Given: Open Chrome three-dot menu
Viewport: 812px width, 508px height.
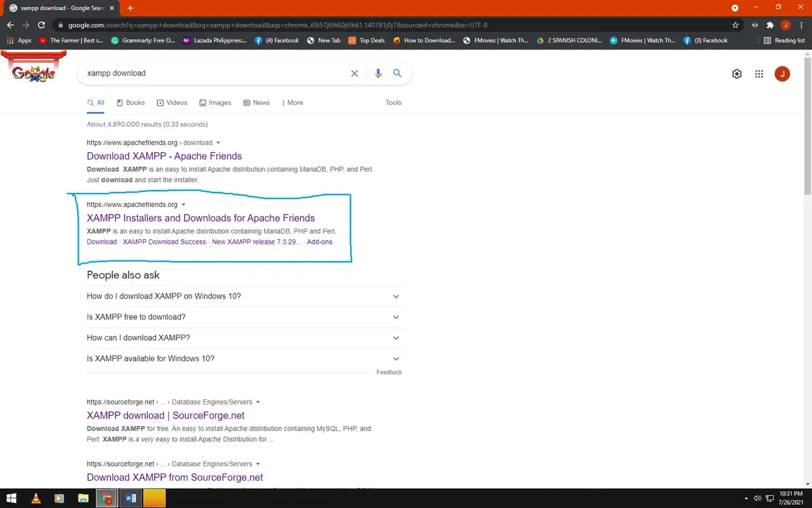Looking at the screenshot, I should (801, 25).
